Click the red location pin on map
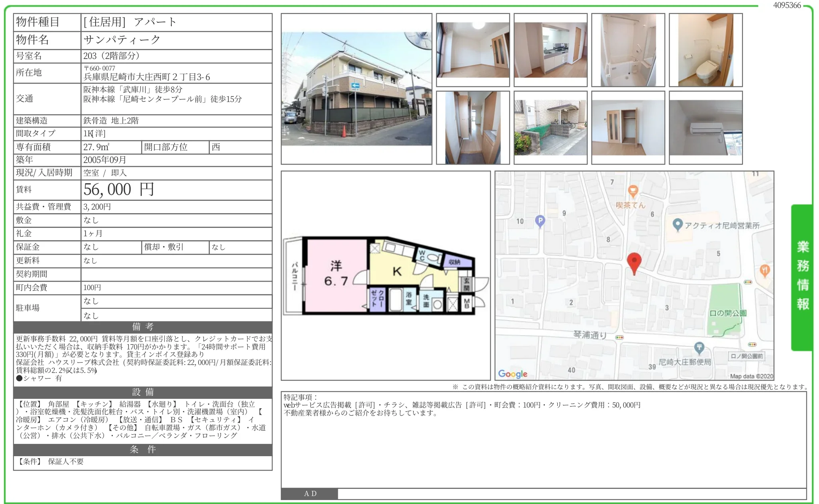Screen dimensions: 819x504 click(634, 262)
